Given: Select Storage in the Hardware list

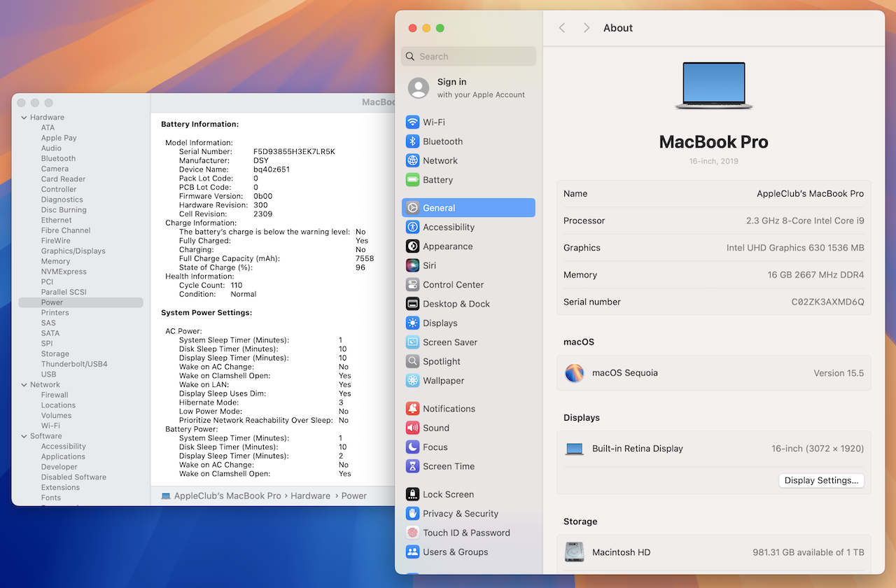Looking at the screenshot, I should (55, 354).
